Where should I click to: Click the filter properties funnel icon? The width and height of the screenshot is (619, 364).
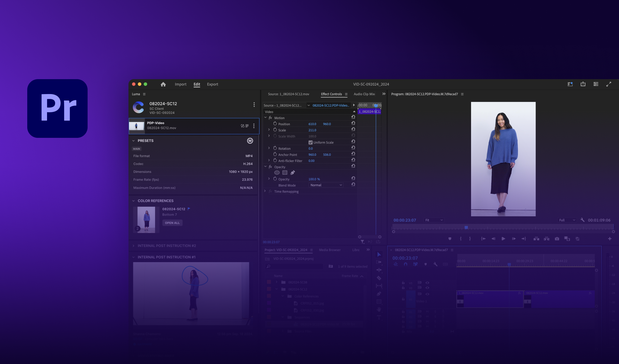click(362, 242)
